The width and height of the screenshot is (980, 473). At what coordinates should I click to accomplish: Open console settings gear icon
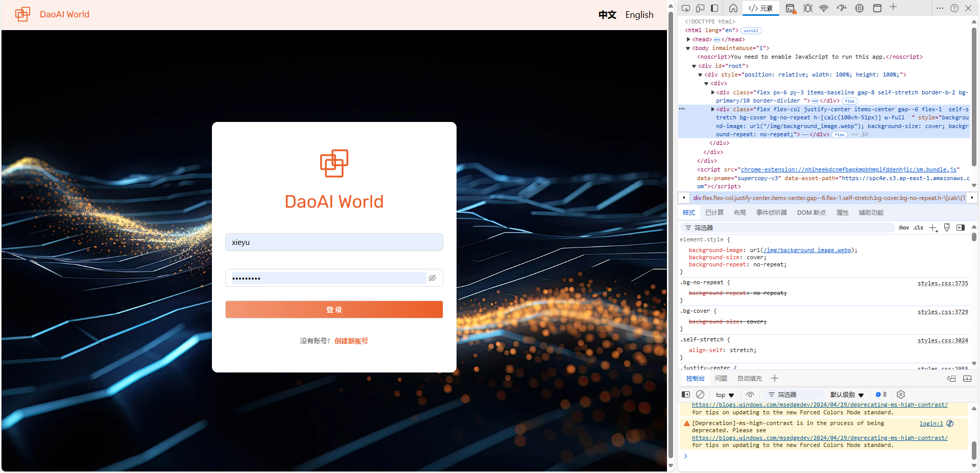901,394
